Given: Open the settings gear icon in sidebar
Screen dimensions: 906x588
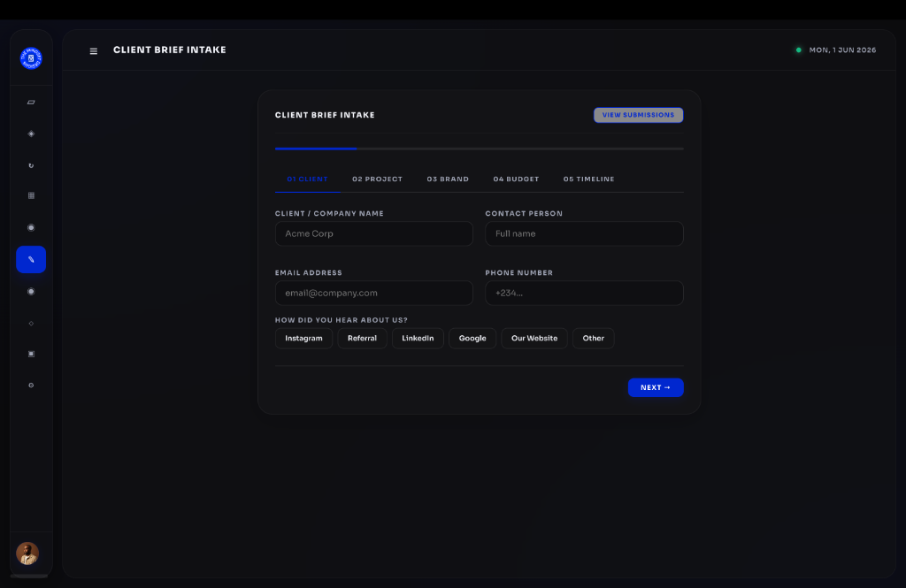Looking at the screenshot, I should 31,386.
